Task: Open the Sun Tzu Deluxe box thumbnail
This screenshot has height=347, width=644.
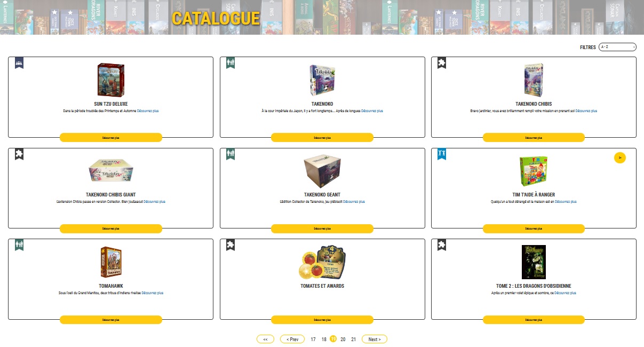Action: [111, 80]
